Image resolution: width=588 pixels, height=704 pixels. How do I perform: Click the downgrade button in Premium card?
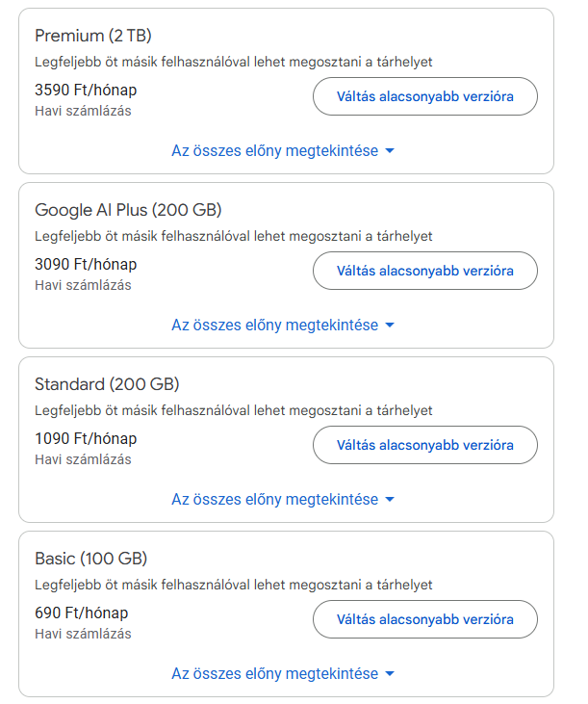click(x=424, y=96)
